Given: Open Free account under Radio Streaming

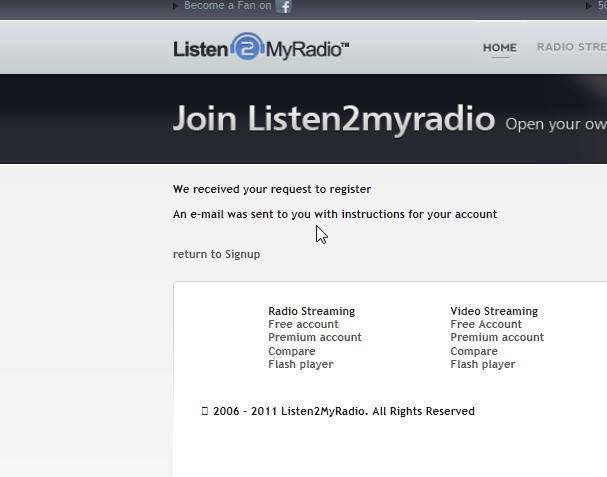Looking at the screenshot, I should point(303,324).
